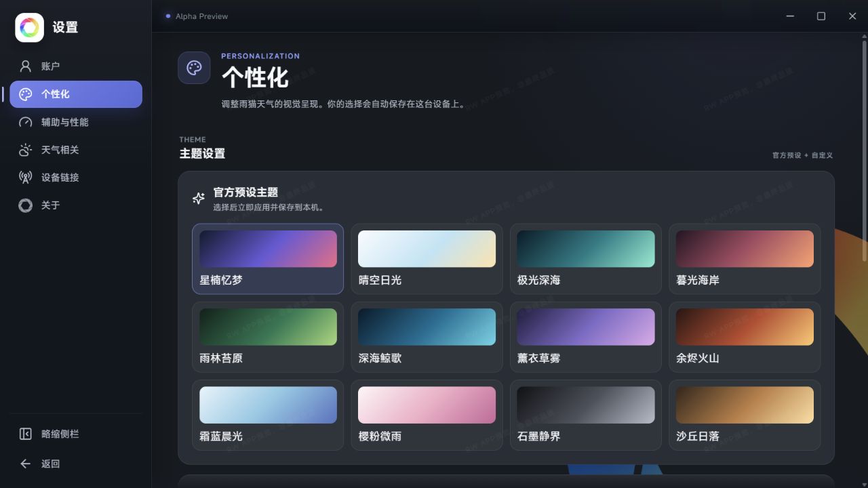Click the ring icon next to 关于
The height and width of the screenshot is (488, 868).
tap(25, 205)
